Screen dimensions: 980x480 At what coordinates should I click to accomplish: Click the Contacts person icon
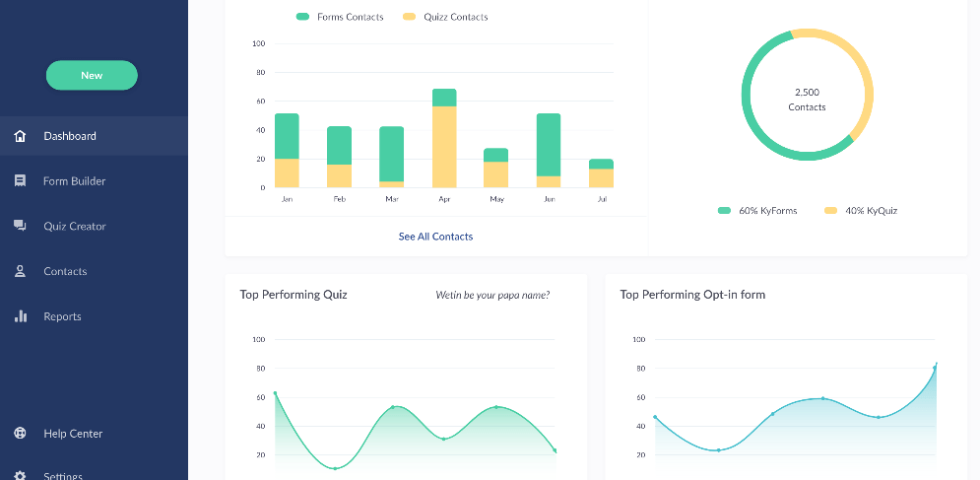pyautogui.click(x=20, y=271)
